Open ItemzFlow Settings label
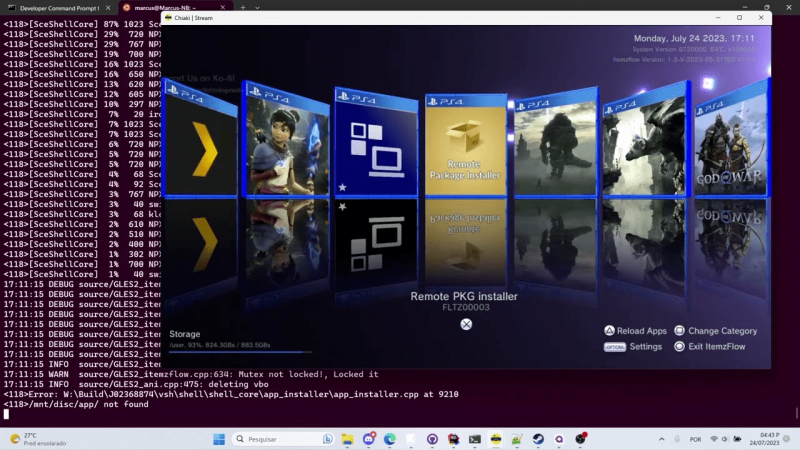This screenshot has height=450, width=800. coord(645,346)
